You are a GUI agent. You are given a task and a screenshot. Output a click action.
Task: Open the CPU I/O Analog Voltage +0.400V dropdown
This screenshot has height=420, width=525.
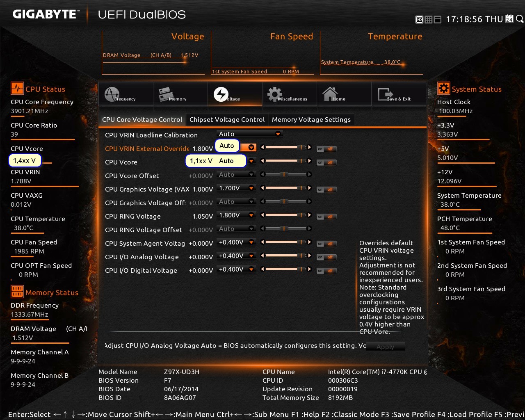(236, 256)
